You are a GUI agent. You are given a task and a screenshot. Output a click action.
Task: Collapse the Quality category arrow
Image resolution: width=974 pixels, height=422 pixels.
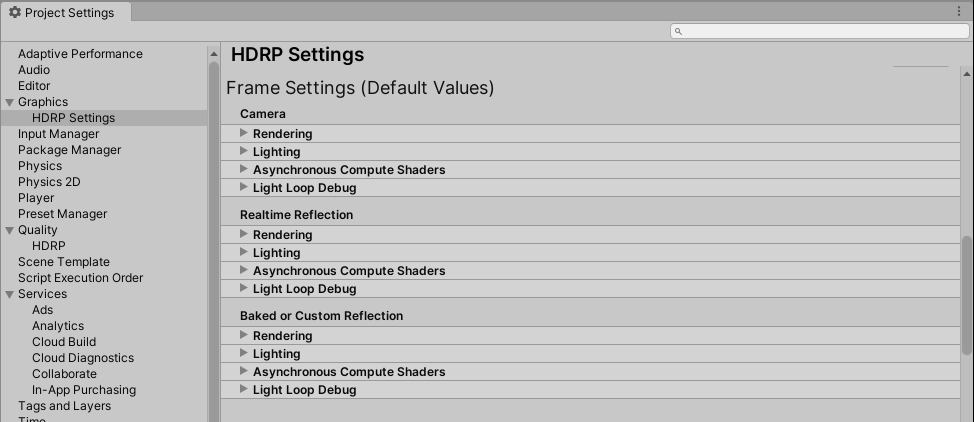[10, 230]
